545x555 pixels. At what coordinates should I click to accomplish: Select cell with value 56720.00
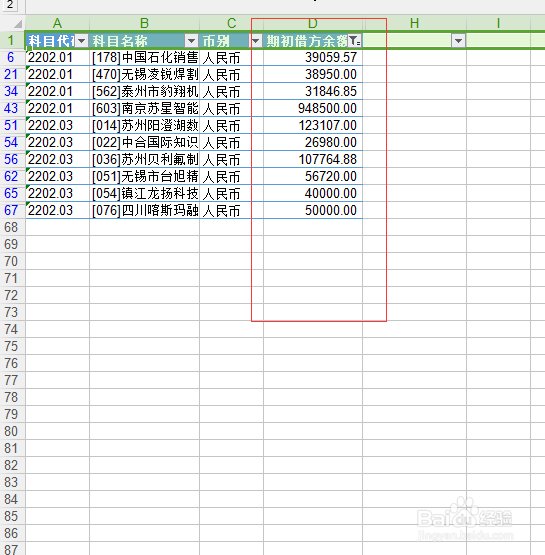[x=313, y=176]
